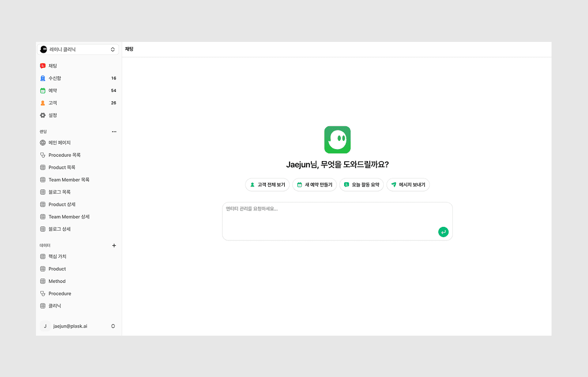The image size is (588, 377).
Task: Click table icon beside 블로그 목록
Action: point(43,192)
